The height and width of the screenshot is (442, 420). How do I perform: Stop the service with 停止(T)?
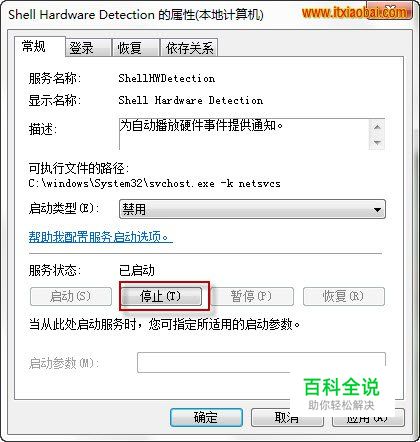tap(161, 296)
